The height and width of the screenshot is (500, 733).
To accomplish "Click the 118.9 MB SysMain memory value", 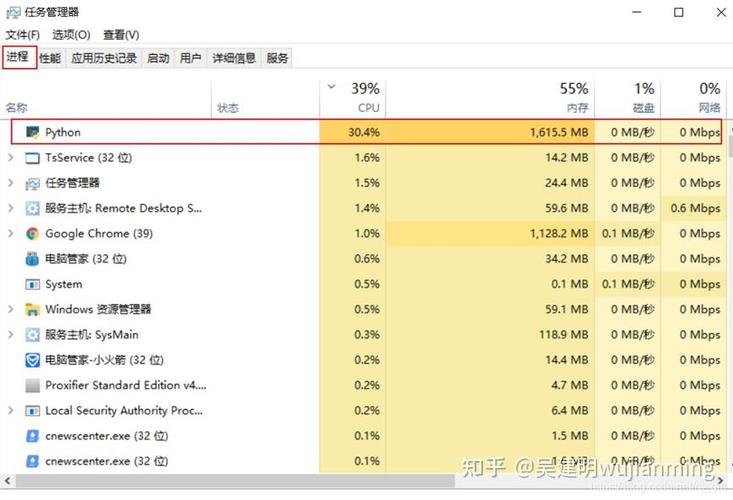I will coord(563,335).
